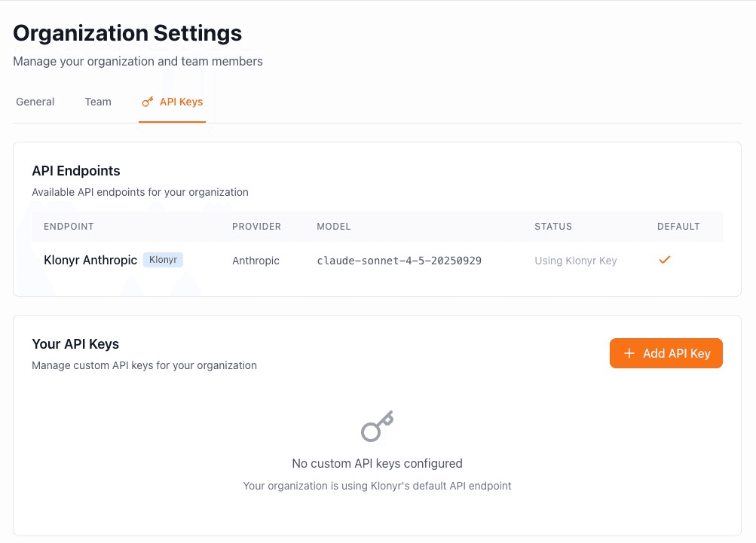Switch to the General tab
Viewport: 756px width, 543px height.
coord(35,101)
